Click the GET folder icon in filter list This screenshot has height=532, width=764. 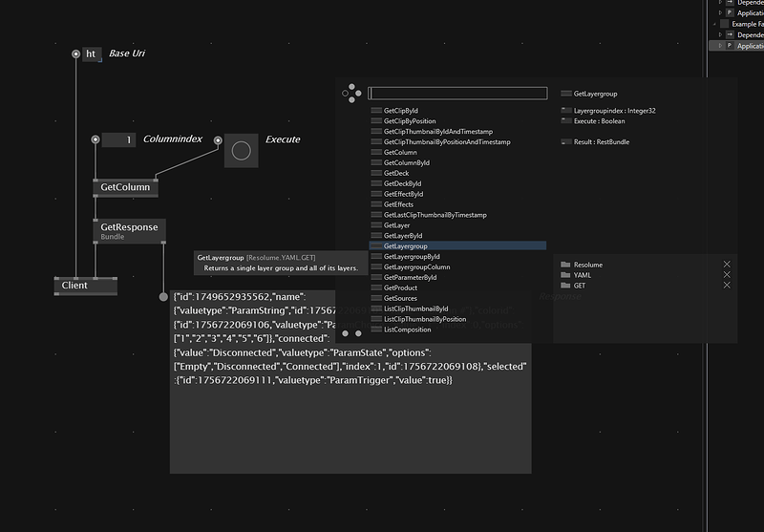click(565, 286)
